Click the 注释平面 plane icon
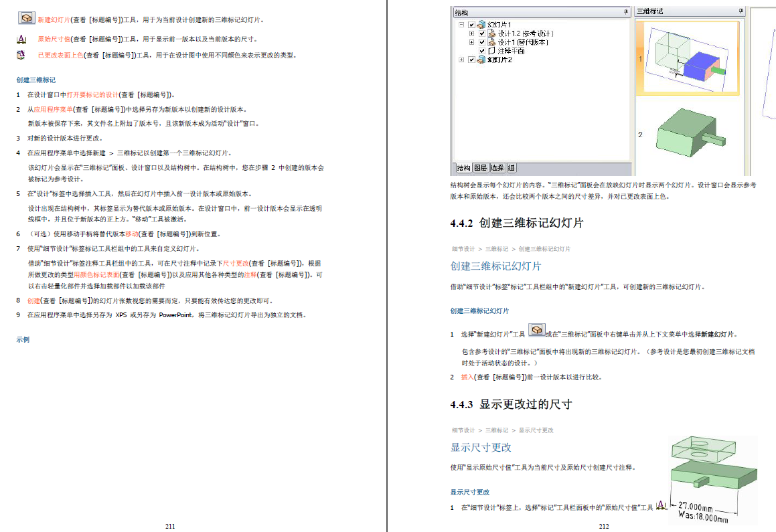Screen dimensions: 776x532 [x=491, y=50]
